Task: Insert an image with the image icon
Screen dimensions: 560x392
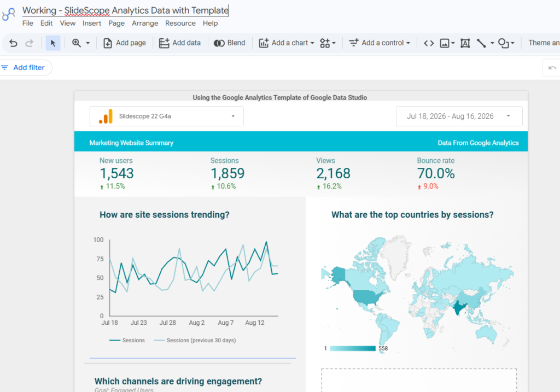Action: 444,43
